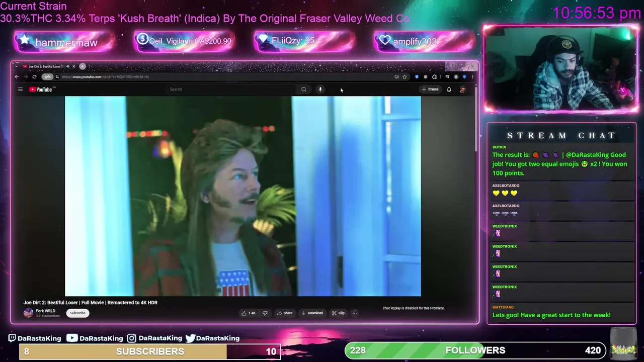This screenshot has height=362, width=644.
Task: Click the Twitter DaRastaKing handle
Action: click(x=212, y=338)
